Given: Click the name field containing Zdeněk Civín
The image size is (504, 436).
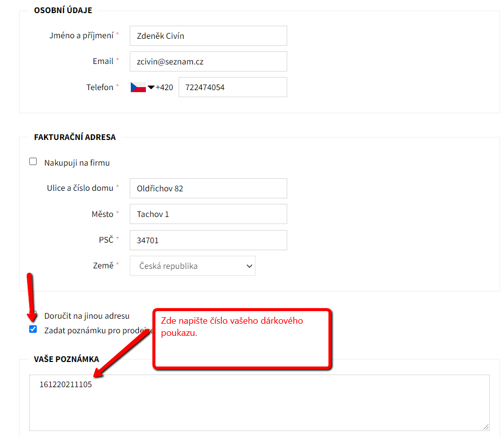Looking at the screenshot, I should [x=208, y=36].
